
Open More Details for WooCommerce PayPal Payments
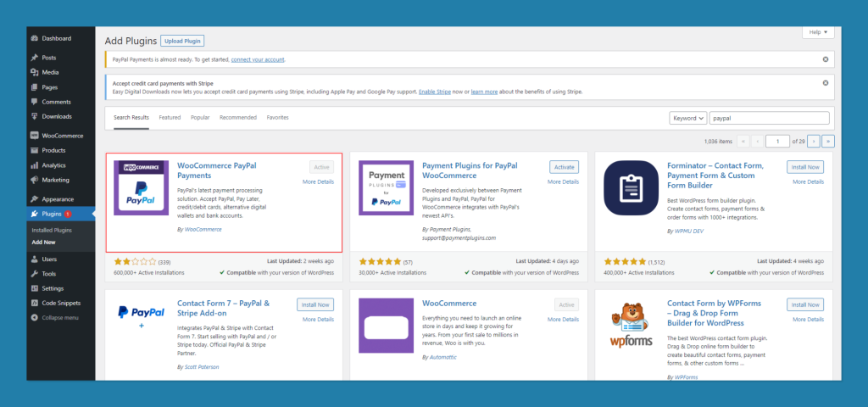click(x=319, y=181)
